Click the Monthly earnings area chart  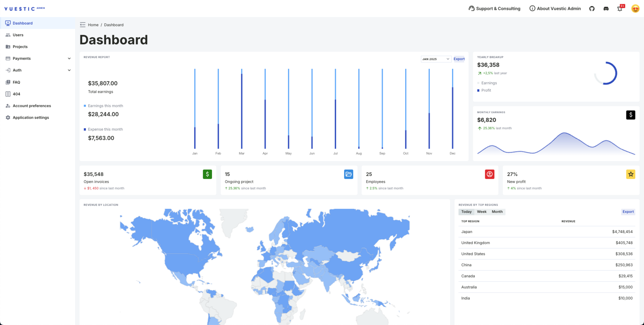[x=556, y=144]
